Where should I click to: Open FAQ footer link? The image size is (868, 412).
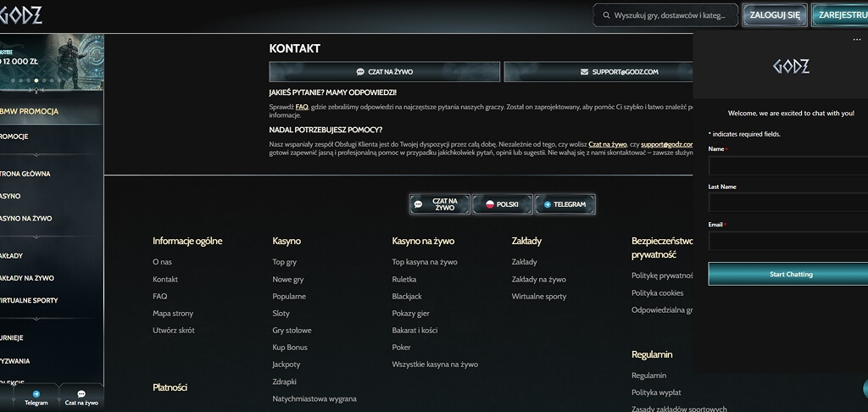(160, 296)
